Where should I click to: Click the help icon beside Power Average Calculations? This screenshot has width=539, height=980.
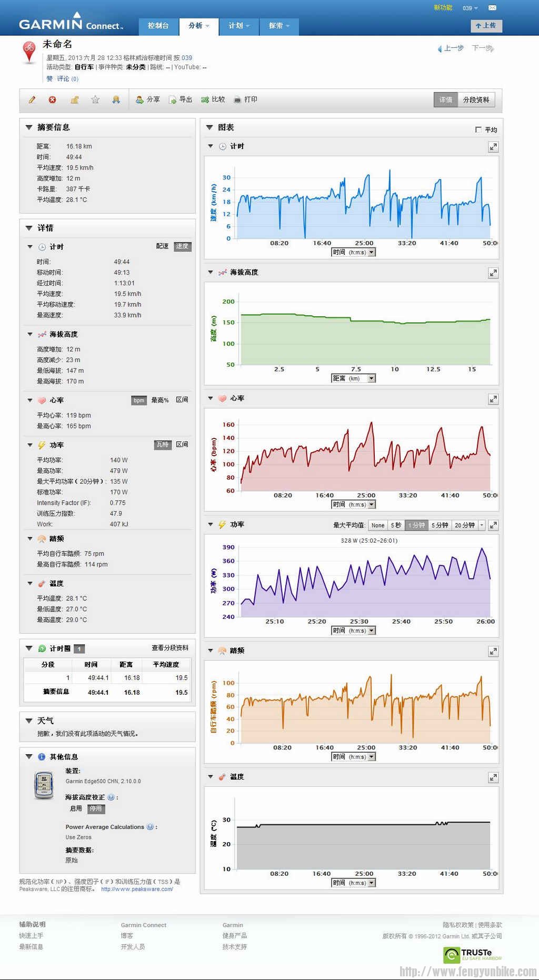[150, 827]
